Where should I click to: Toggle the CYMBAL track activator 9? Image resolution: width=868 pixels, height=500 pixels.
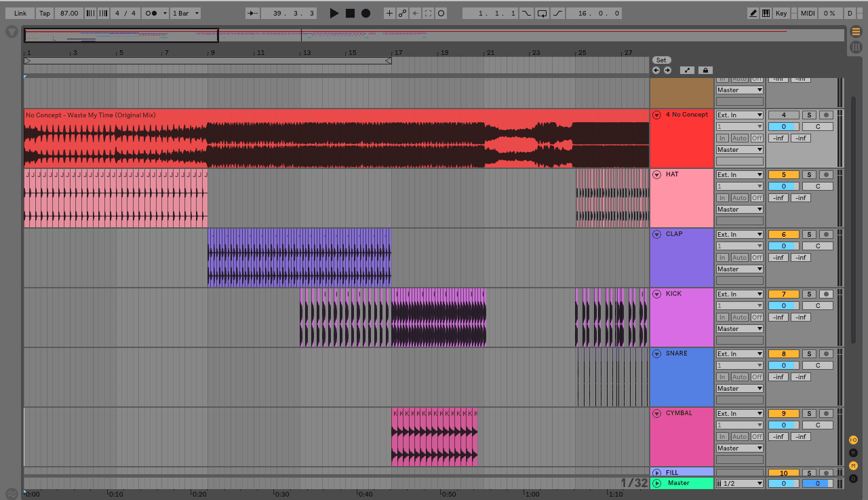coord(783,413)
